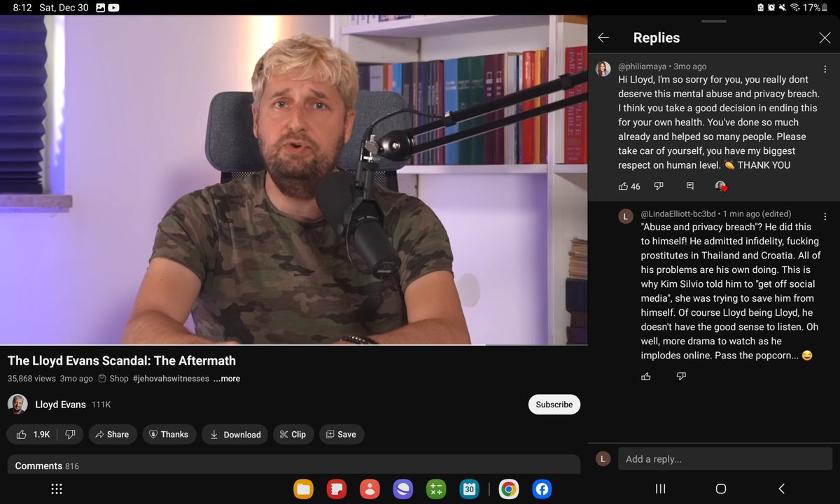Click the video progress bar
840x504 pixels.
pyautogui.click(x=293, y=345)
